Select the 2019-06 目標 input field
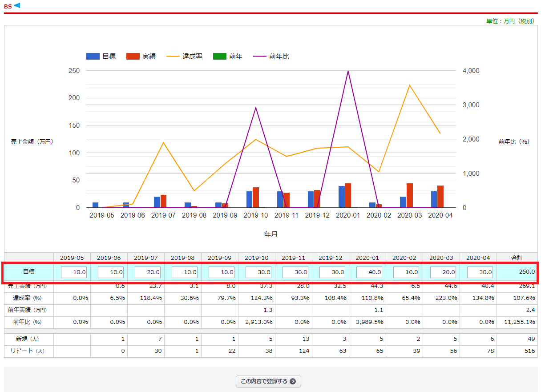545x392 pixels. pos(111,272)
